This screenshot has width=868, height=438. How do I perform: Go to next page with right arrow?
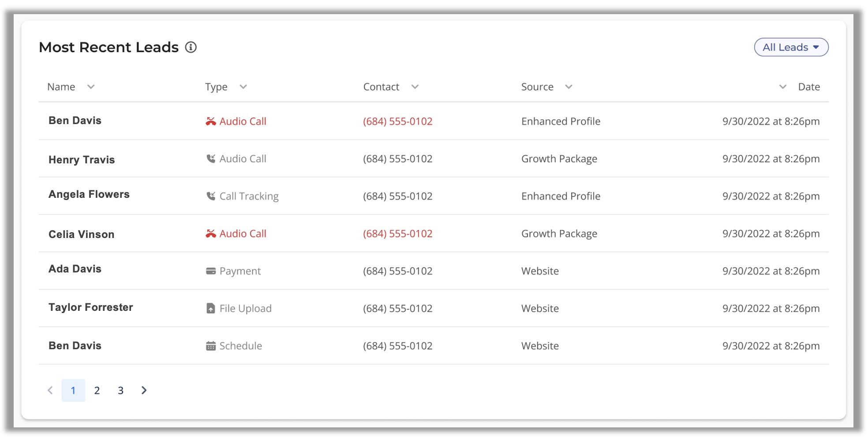(x=144, y=390)
